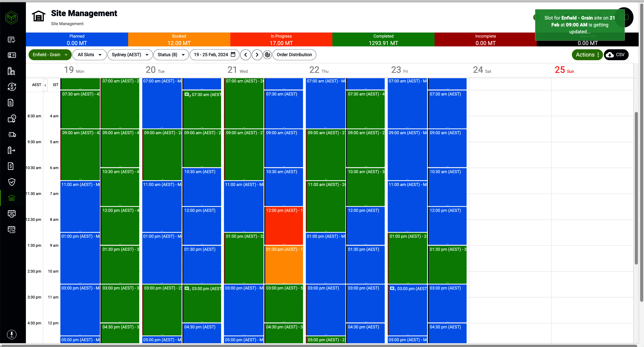Click the circular refresh icon in toolbar
This screenshot has width=644, height=347.
tap(268, 54)
